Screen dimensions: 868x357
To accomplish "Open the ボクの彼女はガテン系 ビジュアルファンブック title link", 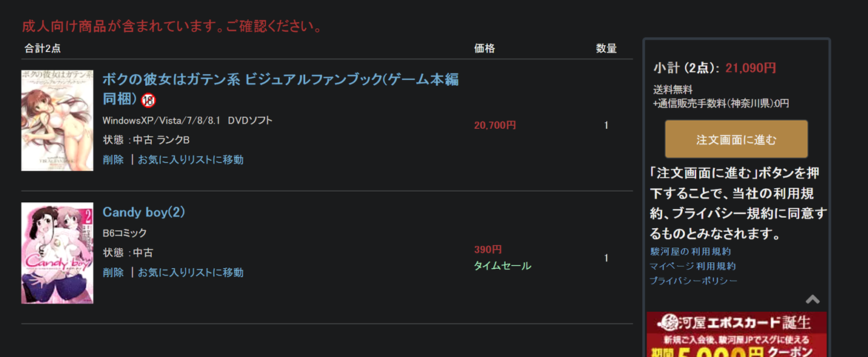I will pyautogui.click(x=280, y=80).
